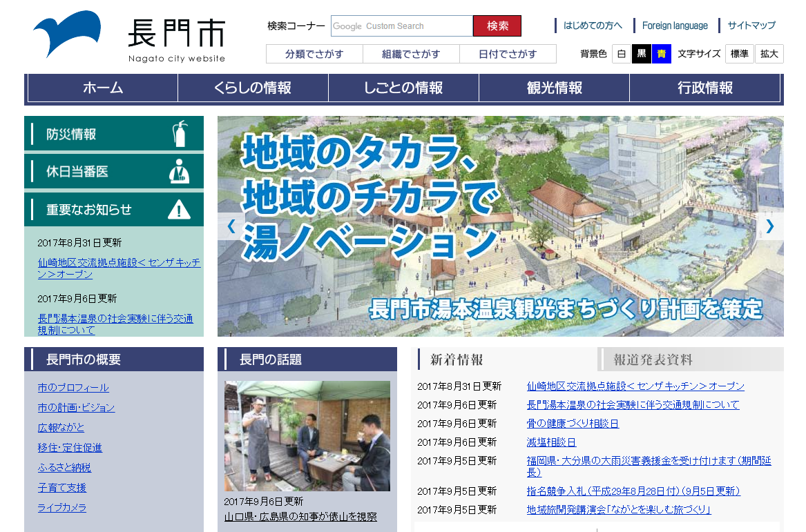Open the 日付でさがす search option

(x=508, y=54)
